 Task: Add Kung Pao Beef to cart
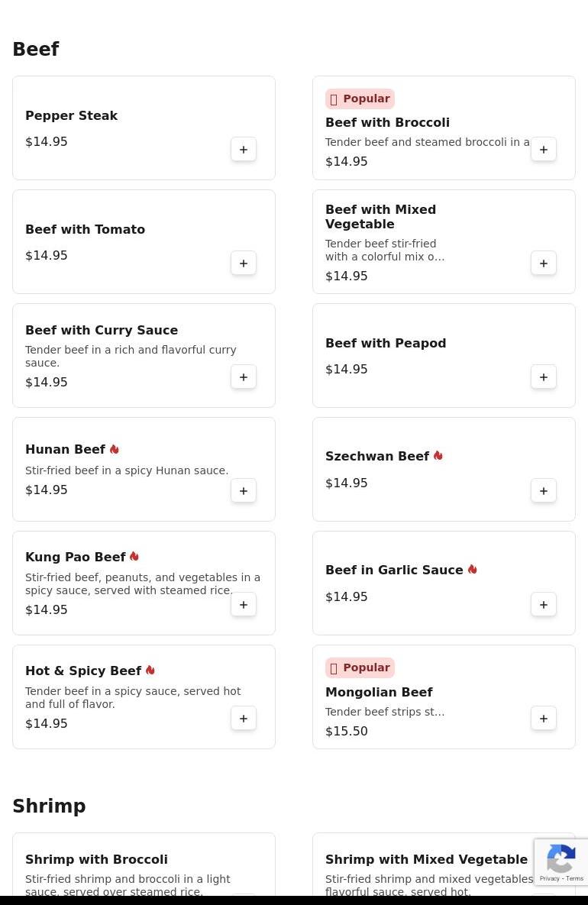244,605
